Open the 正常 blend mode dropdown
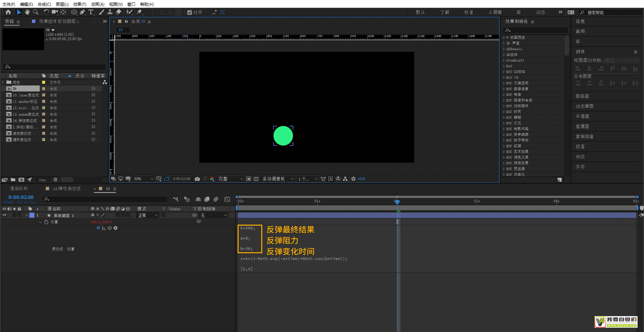644x332 pixels. (x=148, y=215)
